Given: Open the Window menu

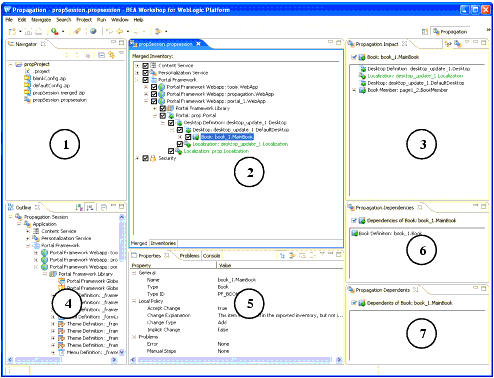Looking at the screenshot, I should [x=120, y=20].
